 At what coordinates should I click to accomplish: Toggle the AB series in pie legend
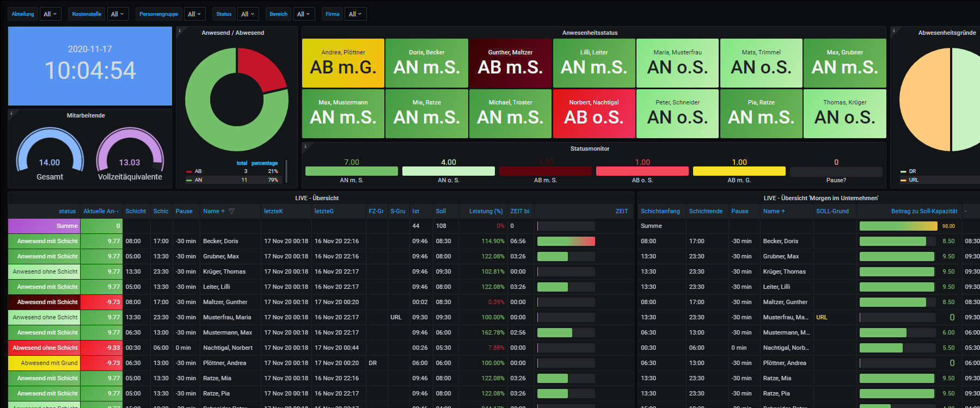point(198,171)
